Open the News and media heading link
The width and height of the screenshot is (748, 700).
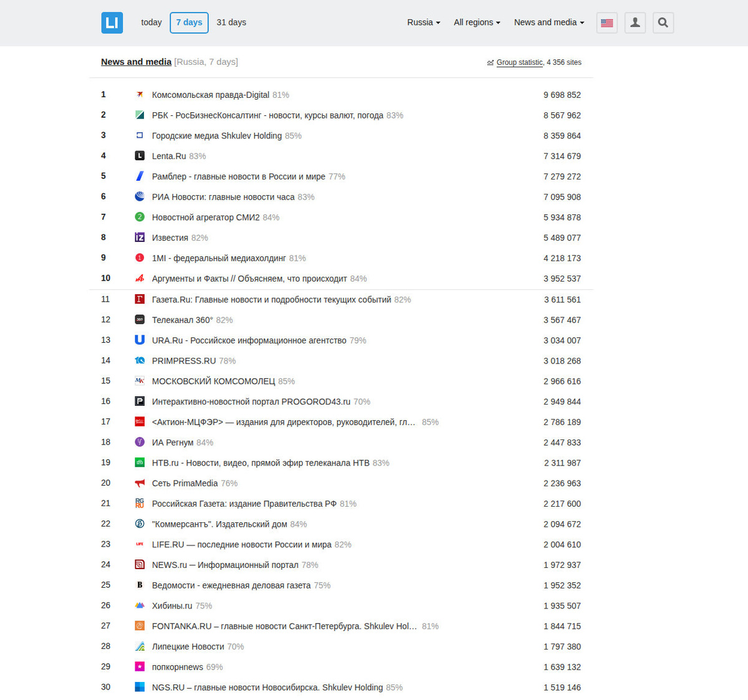pyautogui.click(x=136, y=62)
